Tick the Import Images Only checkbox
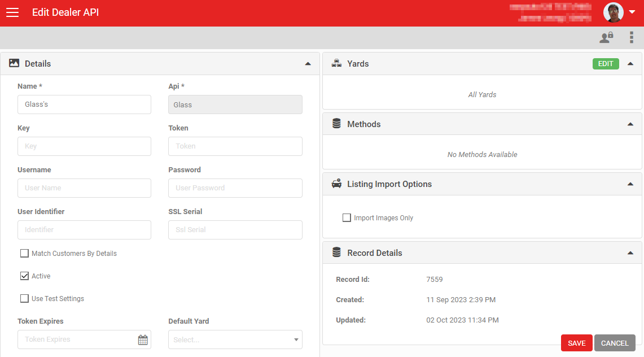 [347, 218]
